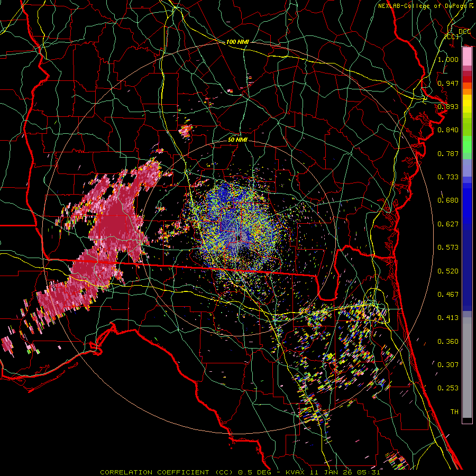This screenshot has width=476, height=476.
Task: Click the 1.000 legend value
Action: (x=448, y=59)
